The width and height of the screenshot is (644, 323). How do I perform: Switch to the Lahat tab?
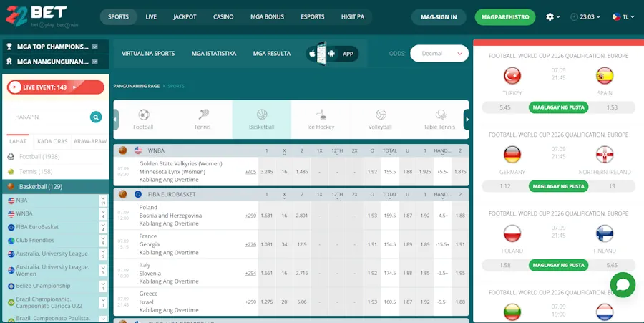[18, 141]
